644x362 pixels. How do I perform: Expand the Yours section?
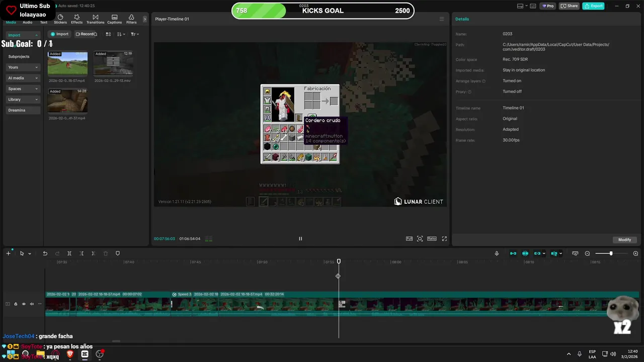(x=23, y=67)
